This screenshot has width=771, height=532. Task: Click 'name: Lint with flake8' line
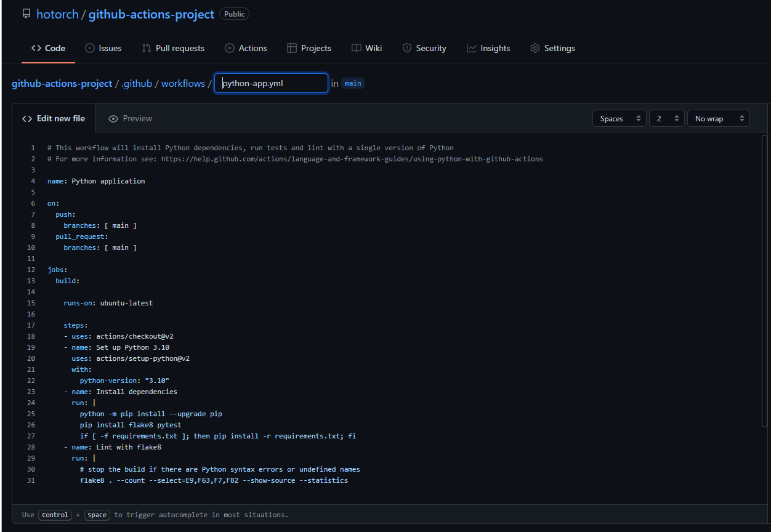coord(113,447)
